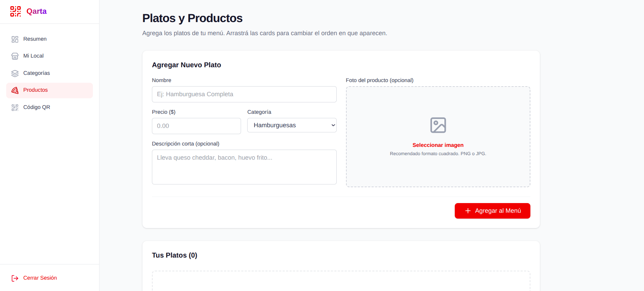Click the Recomendado formato cuadrado hint text
The width and height of the screenshot is (644, 291).
(x=438, y=154)
